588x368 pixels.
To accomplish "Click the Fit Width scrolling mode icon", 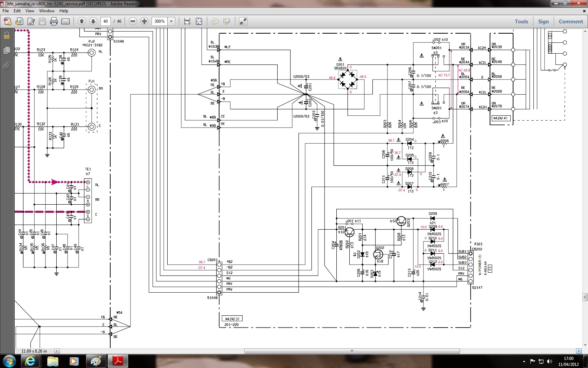I will click(x=187, y=21).
